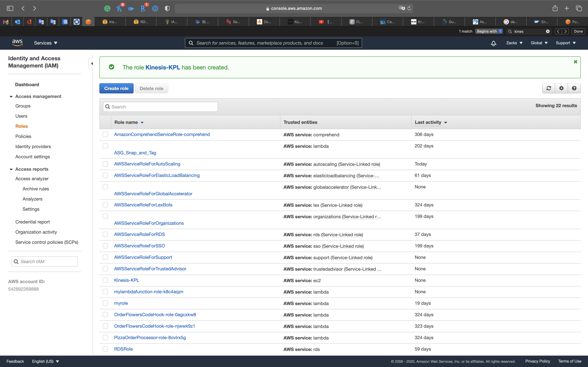The image size is (588, 367).
Task: Dismiss the role created success banner
Action: pos(575,62)
